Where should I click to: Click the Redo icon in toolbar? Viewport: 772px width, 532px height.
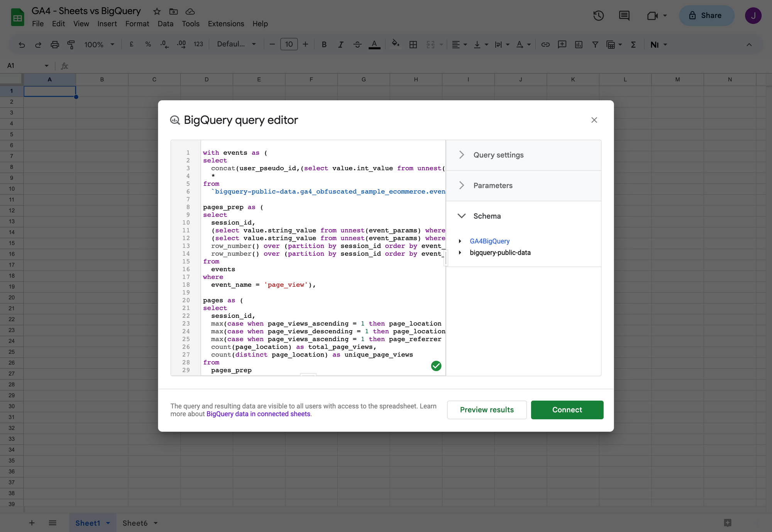tap(38, 45)
